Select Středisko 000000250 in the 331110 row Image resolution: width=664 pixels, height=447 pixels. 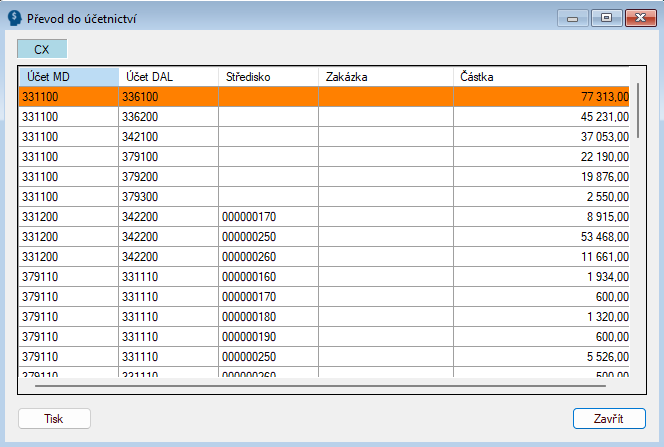pyautogui.click(x=268, y=356)
